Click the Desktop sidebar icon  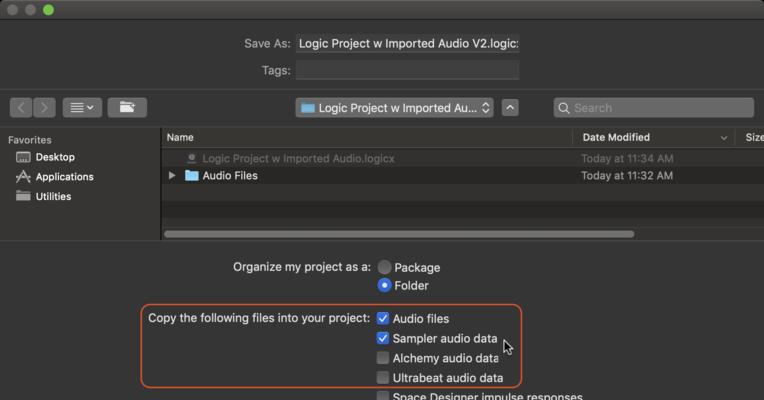click(x=23, y=157)
